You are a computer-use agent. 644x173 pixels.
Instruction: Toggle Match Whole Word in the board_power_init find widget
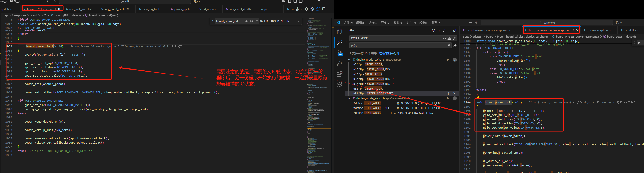tap(252, 21)
